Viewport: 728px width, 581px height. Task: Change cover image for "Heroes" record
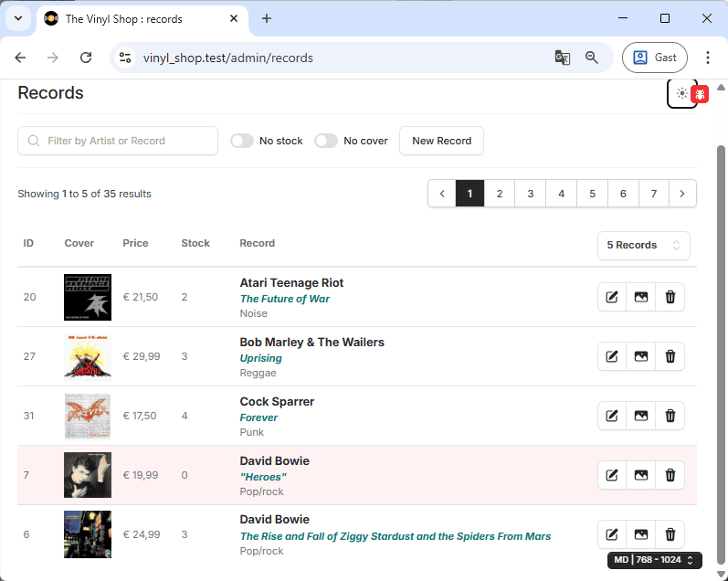click(x=640, y=475)
